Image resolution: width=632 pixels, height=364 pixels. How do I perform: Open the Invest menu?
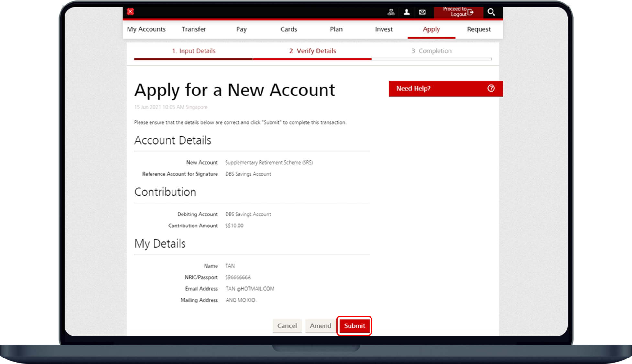coord(384,29)
